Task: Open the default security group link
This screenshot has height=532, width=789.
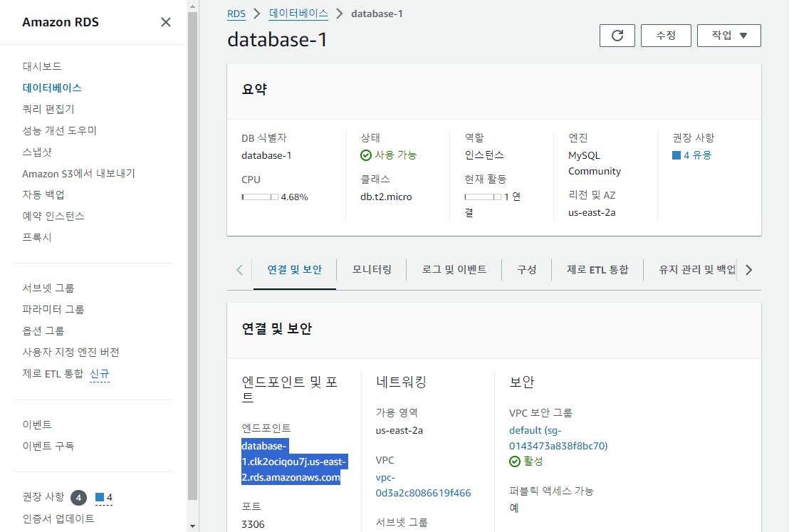Action: click(x=558, y=439)
